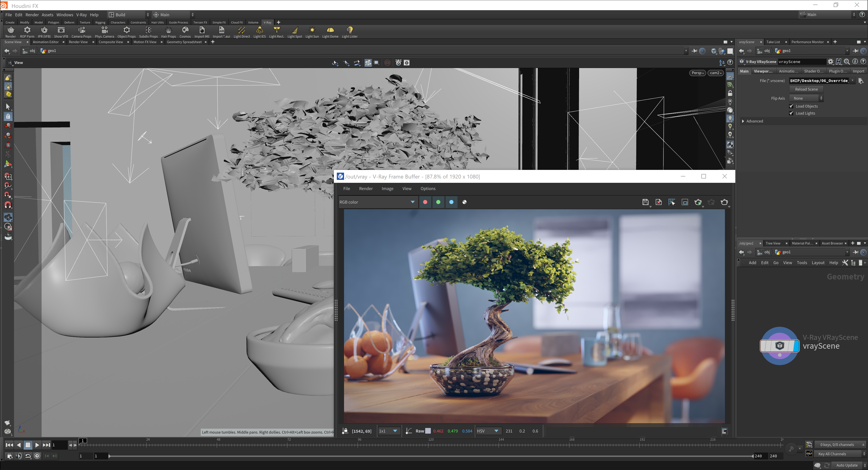Add a Light IES from shelf

pyautogui.click(x=259, y=32)
